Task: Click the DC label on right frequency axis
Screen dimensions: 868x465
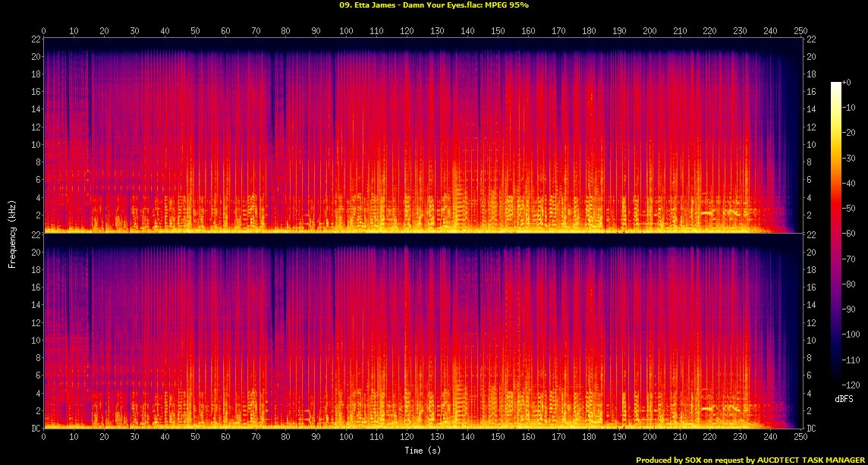Action: tap(811, 428)
